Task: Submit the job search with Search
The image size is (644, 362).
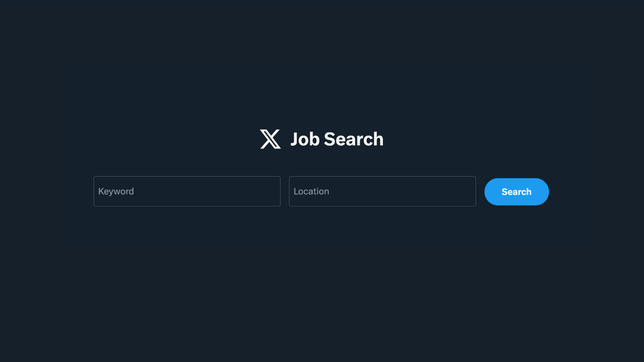Action: 516,192
